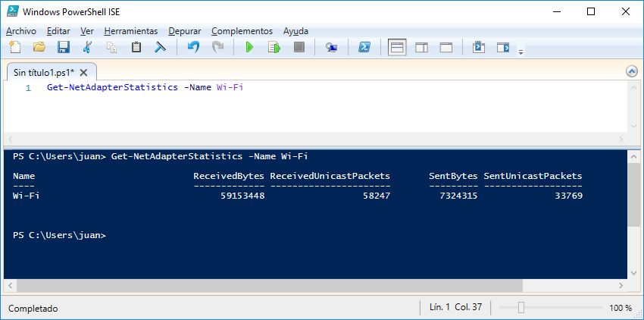The image size is (644, 320).
Task: Open the Complementos menu
Action: point(242,31)
